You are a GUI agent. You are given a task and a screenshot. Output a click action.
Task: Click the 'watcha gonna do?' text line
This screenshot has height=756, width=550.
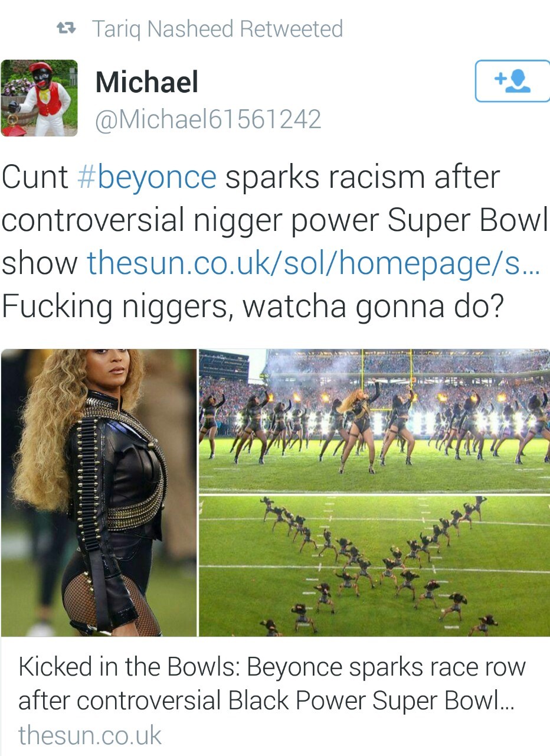(x=373, y=307)
